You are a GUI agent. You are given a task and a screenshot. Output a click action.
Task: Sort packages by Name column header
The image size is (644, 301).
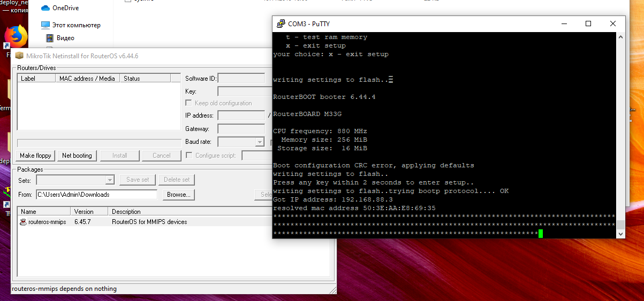pyautogui.click(x=44, y=212)
